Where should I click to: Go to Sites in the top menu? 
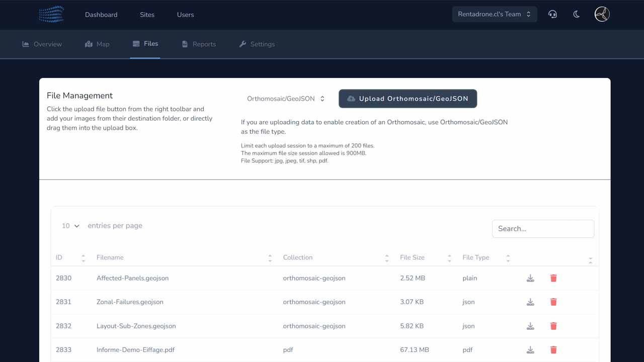pyautogui.click(x=147, y=15)
